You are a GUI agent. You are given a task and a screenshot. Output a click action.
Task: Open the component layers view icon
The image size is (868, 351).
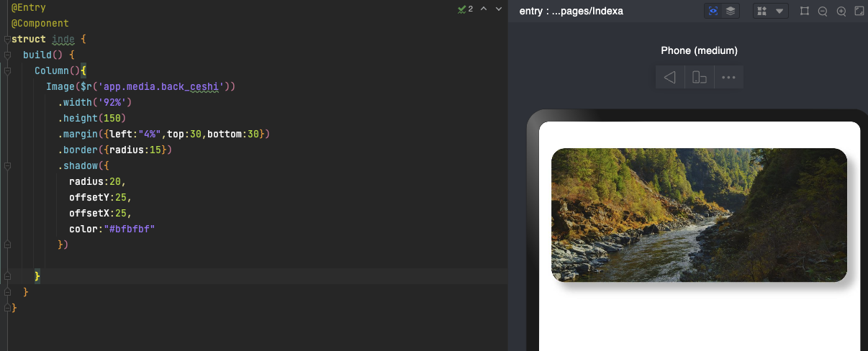[x=731, y=11]
